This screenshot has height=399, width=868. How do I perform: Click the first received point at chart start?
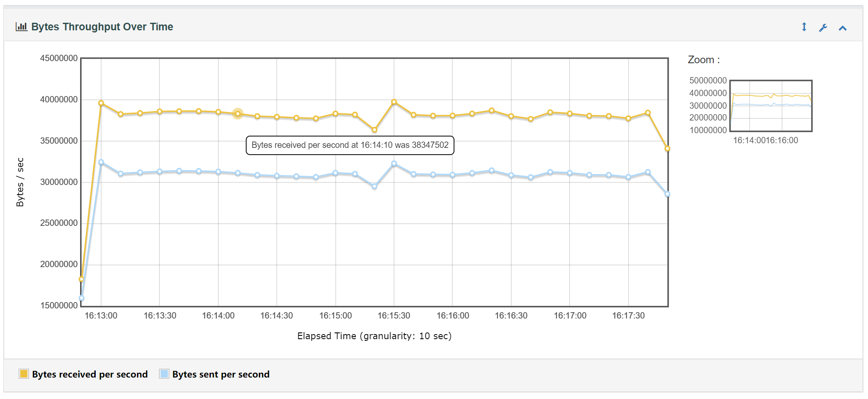(x=82, y=279)
